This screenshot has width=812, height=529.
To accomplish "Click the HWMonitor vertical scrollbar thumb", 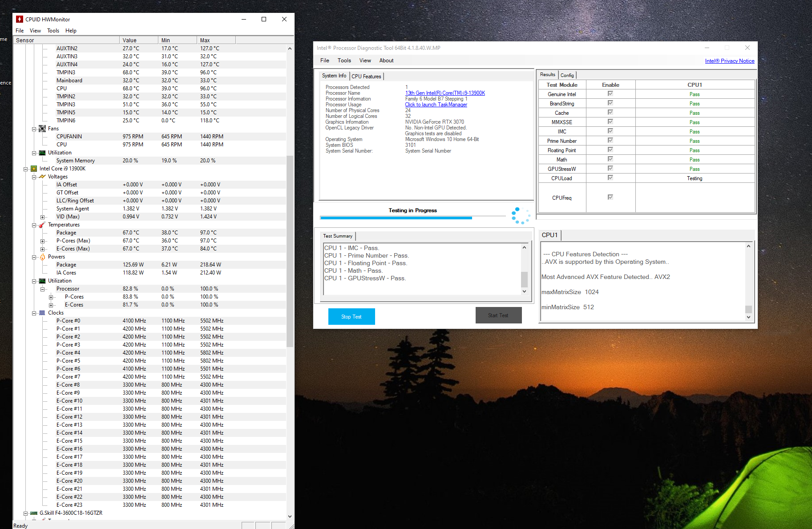I will tap(290, 251).
